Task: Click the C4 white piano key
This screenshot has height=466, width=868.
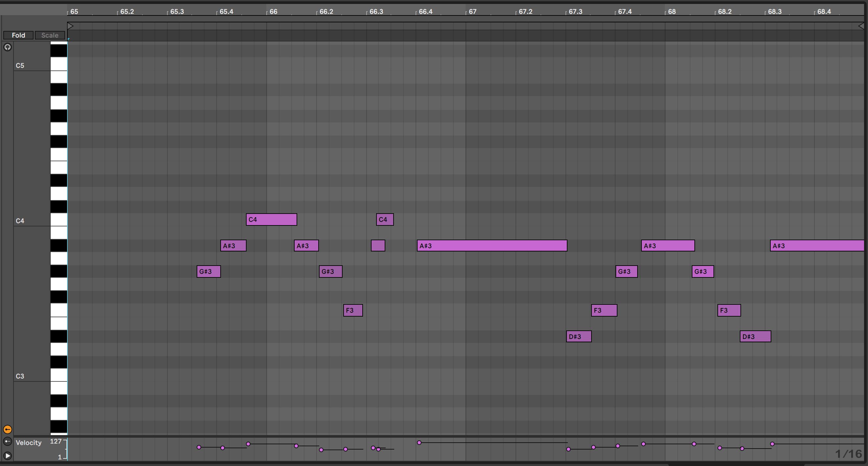Action: pos(59,220)
